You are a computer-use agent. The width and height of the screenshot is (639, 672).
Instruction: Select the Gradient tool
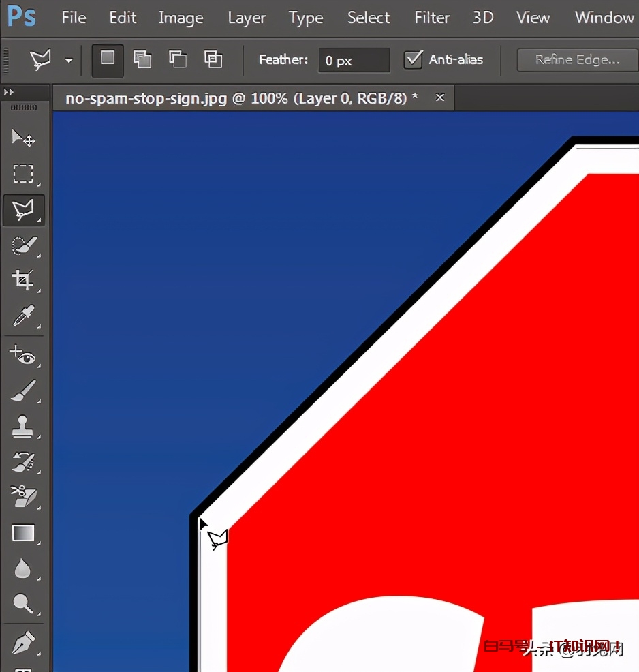point(23,532)
